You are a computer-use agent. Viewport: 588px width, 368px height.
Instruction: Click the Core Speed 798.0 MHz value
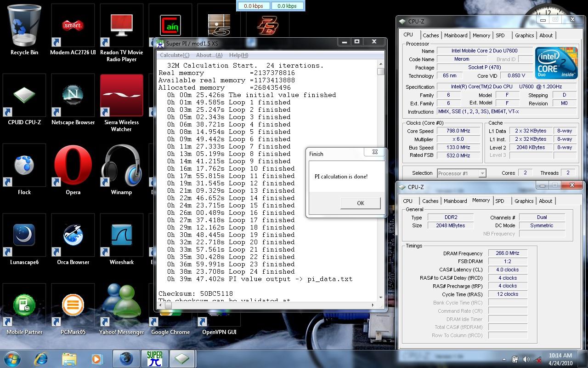[x=458, y=131]
